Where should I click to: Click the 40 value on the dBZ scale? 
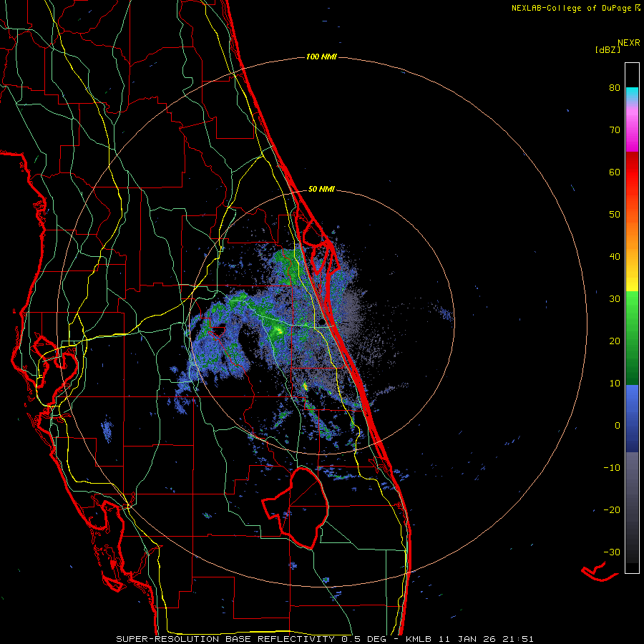615,257
